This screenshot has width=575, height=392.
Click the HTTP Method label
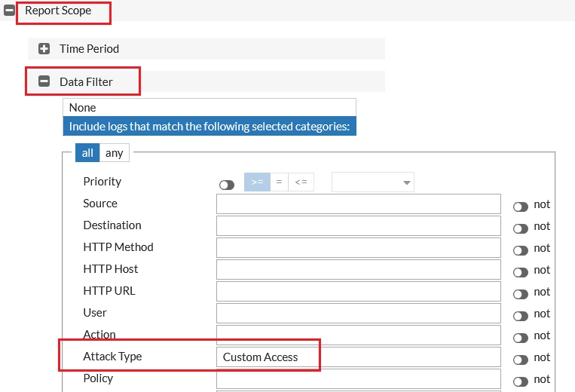coord(118,247)
